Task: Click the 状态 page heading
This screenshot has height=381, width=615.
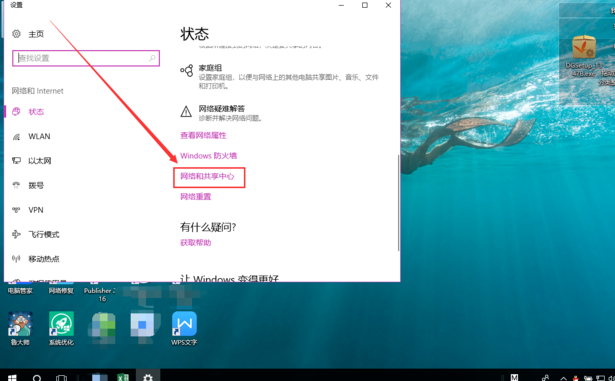Action: coord(195,34)
